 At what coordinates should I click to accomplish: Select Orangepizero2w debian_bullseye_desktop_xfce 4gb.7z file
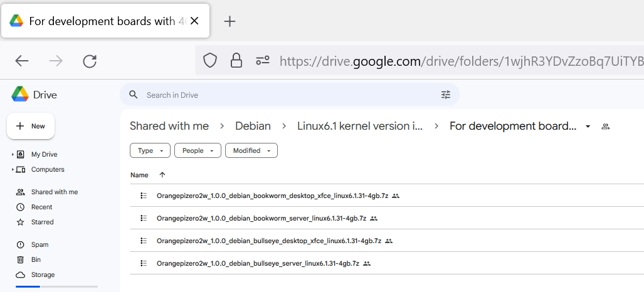[269, 241]
